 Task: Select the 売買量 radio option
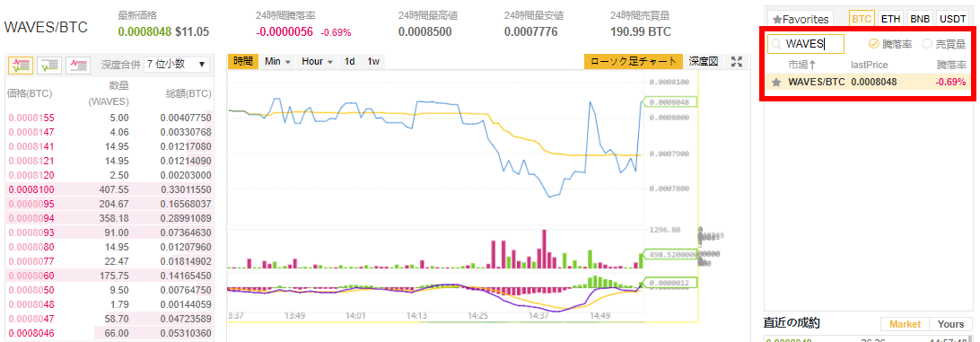tap(944, 44)
